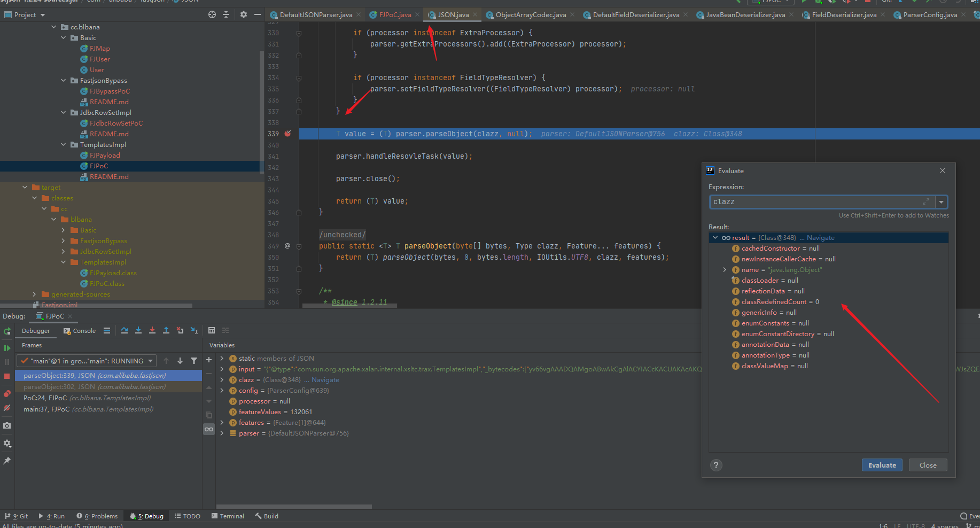Click Run to Cursor icon
Screen dimensions: 980x528
pyautogui.click(x=194, y=330)
